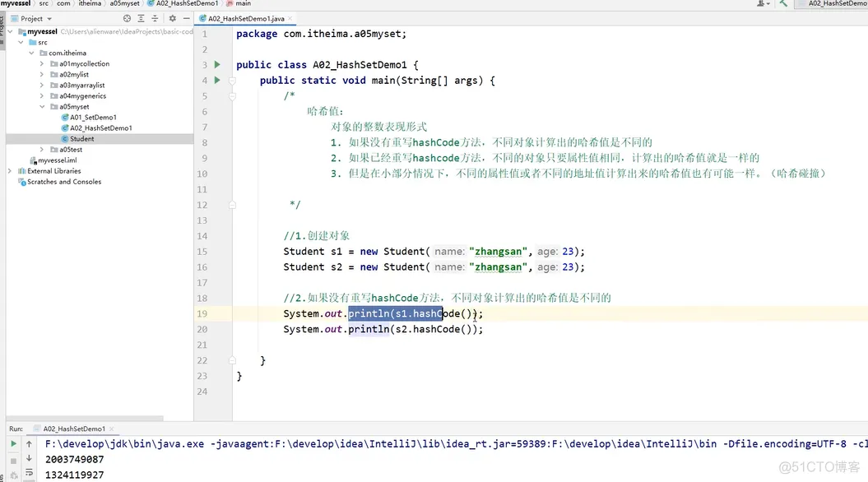Locate open file using the target icon

tap(127, 18)
